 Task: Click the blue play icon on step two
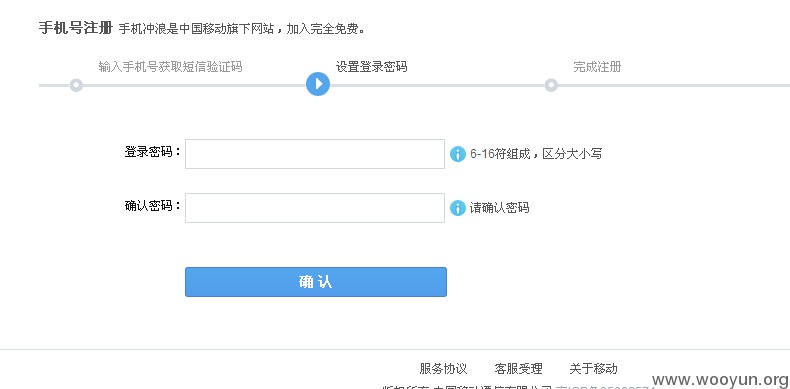318,84
